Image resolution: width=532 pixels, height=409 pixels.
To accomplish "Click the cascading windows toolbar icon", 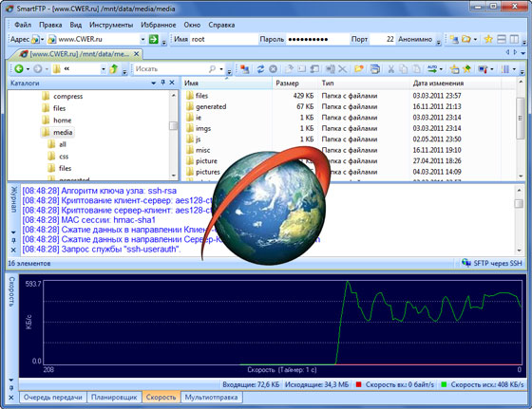I will click(x=375, y=68).
